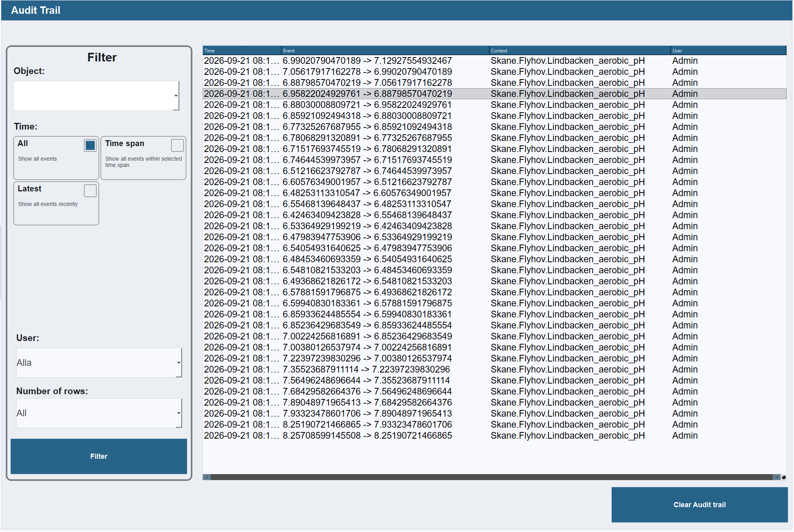The height and width of the screenshot is (532, 794).
Task: Sort by the Context column header
Action: pos(580,50)
